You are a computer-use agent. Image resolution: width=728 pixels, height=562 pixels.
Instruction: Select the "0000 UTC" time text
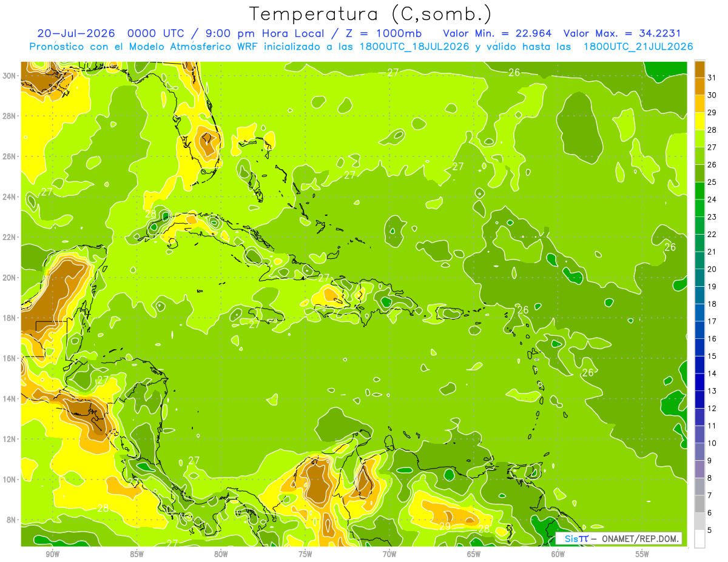[157, 33]
